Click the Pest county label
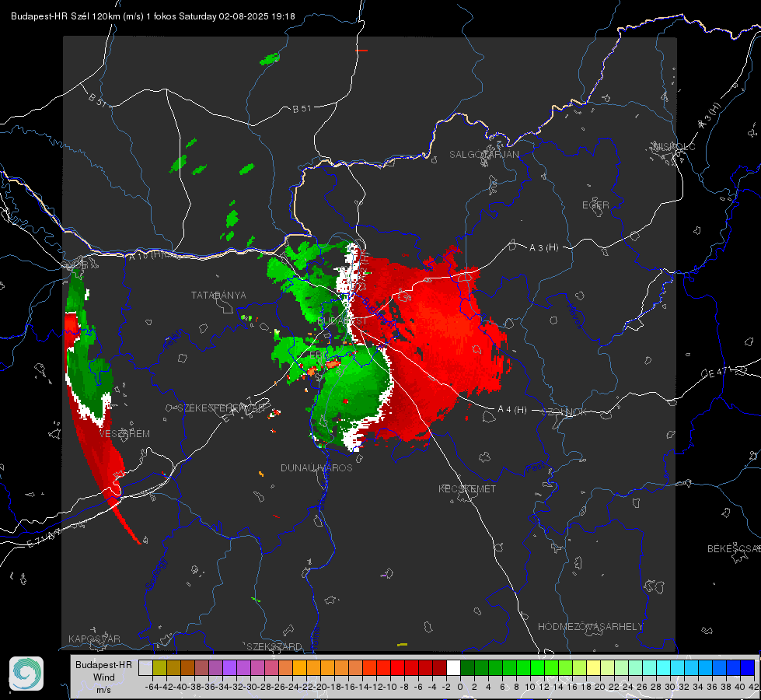761x700 pixels. click(x=535, y=469)
